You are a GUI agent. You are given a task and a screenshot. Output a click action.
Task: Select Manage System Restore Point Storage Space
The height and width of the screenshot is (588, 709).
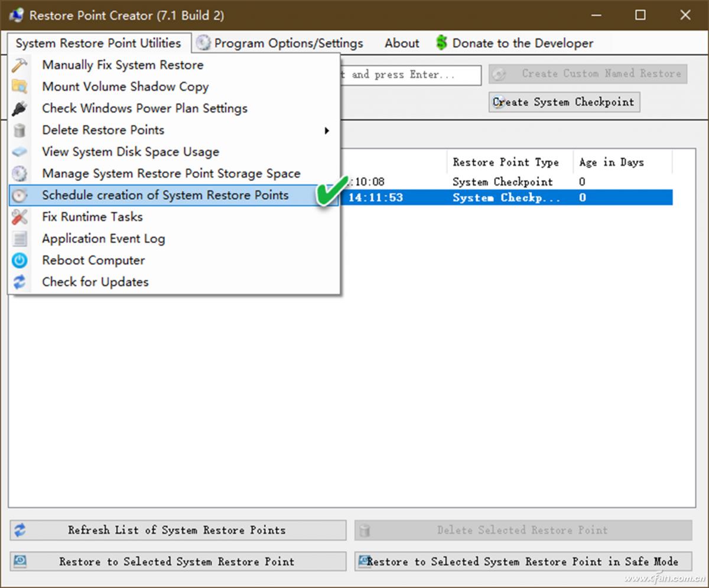pos(171,174)
